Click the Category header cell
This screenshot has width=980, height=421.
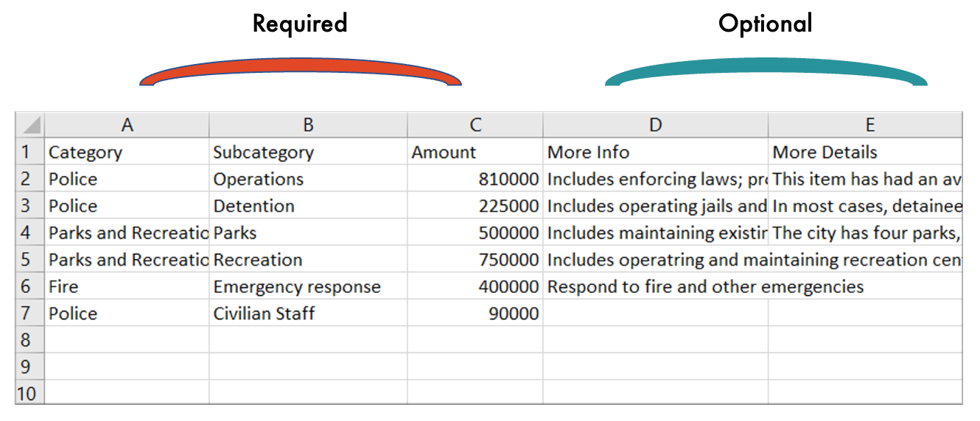[127, 152]
